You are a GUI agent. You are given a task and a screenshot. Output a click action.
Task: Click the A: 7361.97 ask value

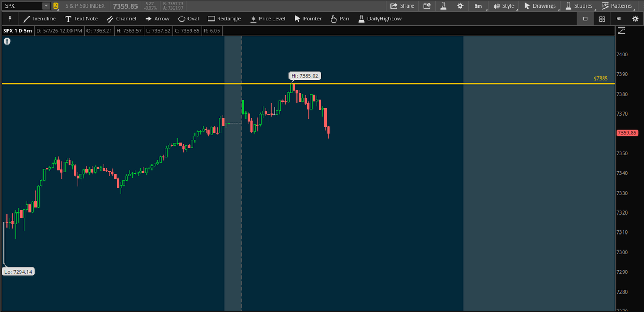[173, 8]
